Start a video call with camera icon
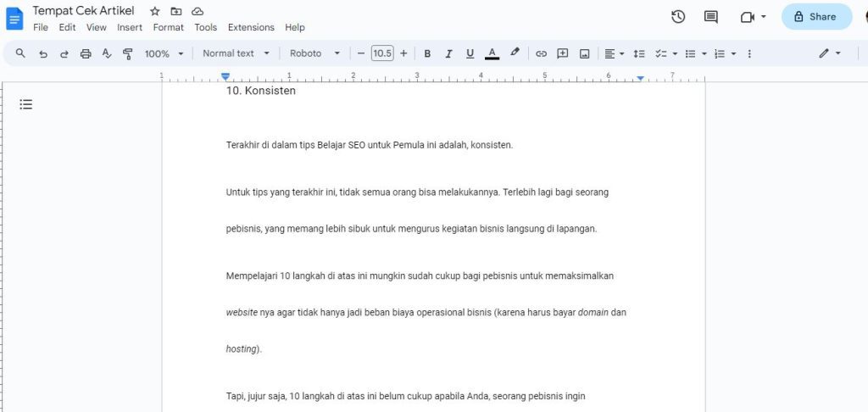 coord(748,17)
